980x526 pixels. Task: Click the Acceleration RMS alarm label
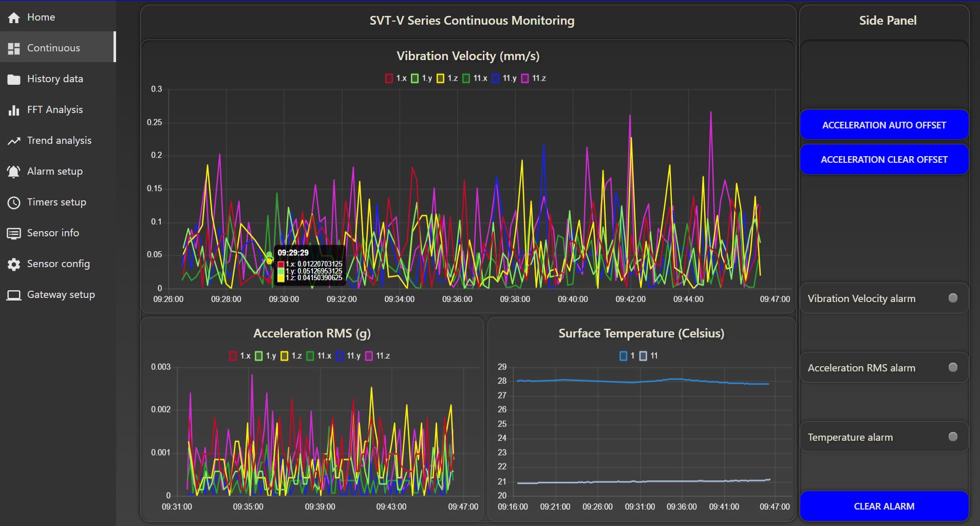point(861,368)
